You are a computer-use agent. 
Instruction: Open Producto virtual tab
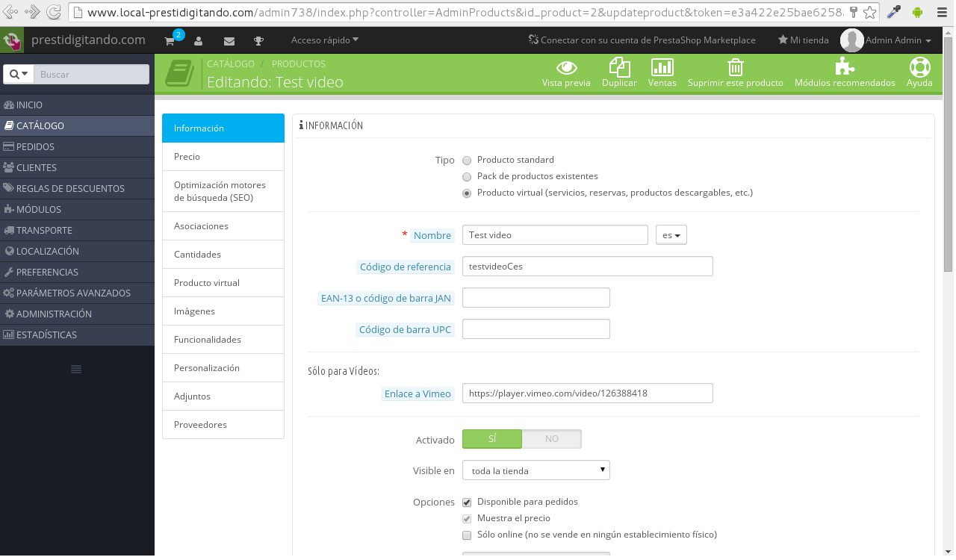pyautogui.click(x=223, y=283)
